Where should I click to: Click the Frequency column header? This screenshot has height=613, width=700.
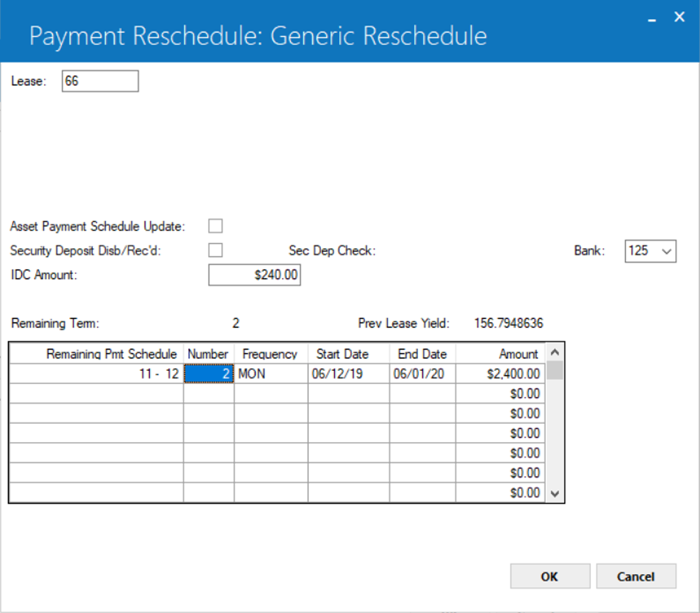click(271, 354)
